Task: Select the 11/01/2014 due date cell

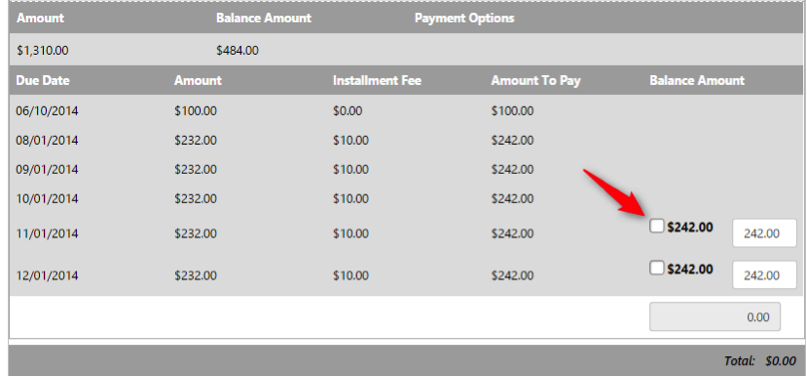Action: [x=47, y=234]
